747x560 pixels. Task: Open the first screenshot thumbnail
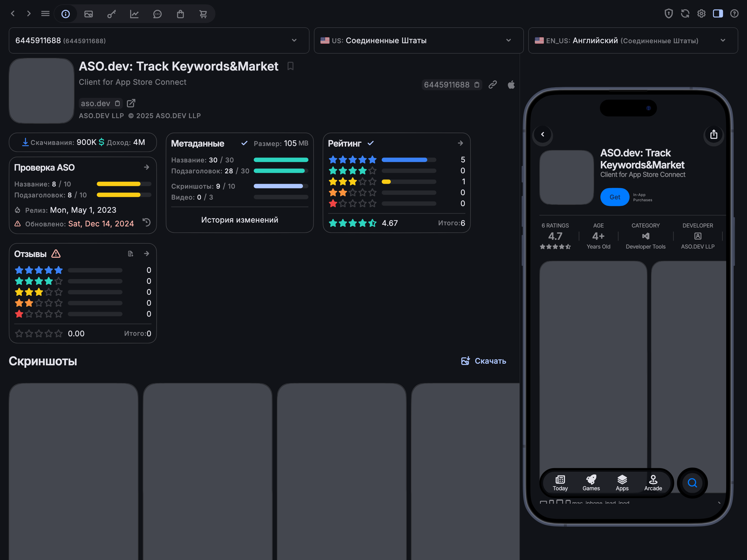(x=74, y=471)
